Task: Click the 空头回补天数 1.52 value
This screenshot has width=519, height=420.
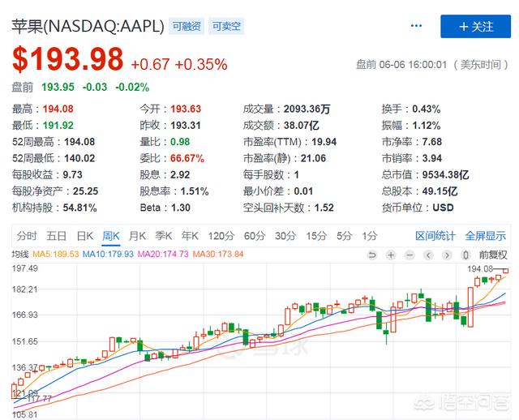Action: 324,208
